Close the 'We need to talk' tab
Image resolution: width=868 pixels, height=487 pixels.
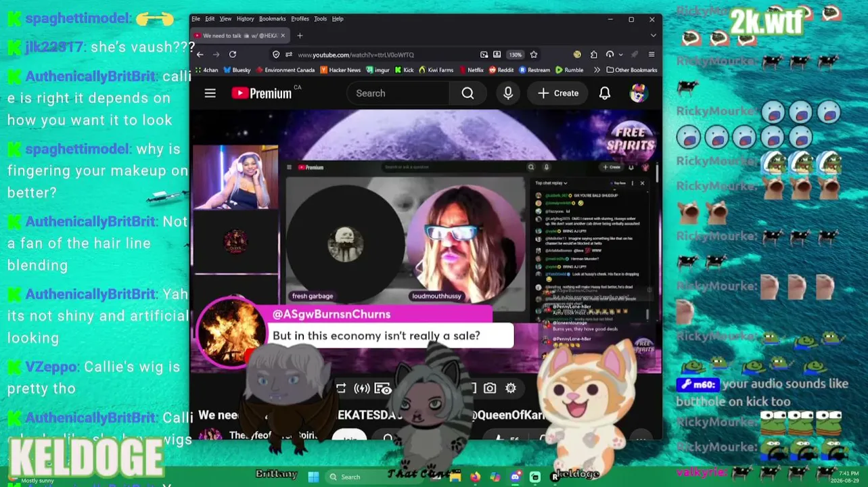pos(283,36)
